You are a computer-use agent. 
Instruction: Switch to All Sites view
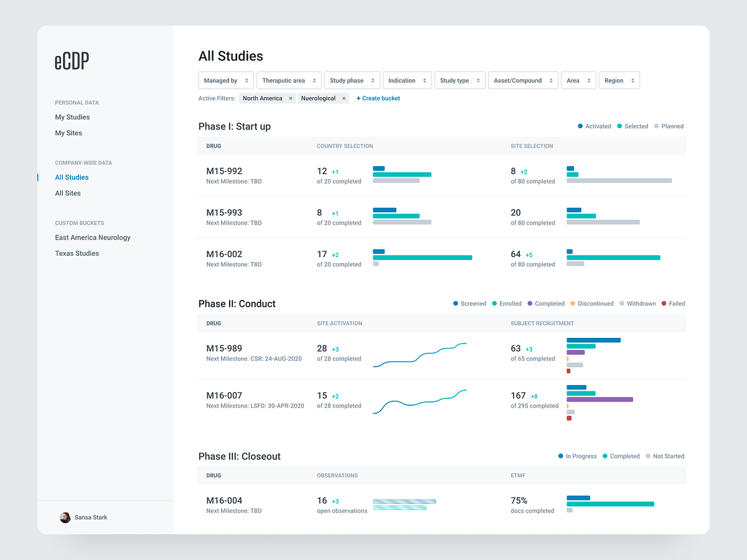coord(67,193)
